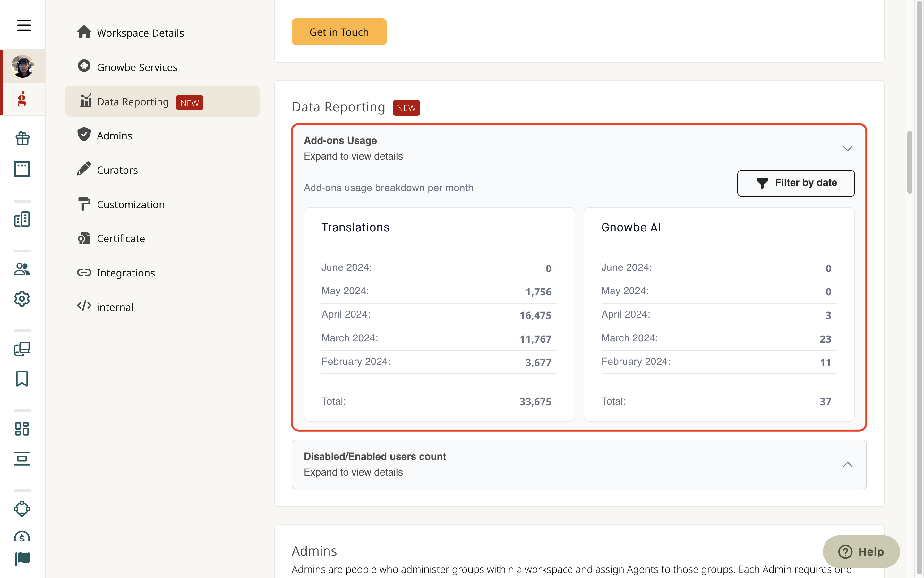The width and height of the screenshot is (924, 578).
Task: Click the flag icon in sidebar
Action: [22, 559]
